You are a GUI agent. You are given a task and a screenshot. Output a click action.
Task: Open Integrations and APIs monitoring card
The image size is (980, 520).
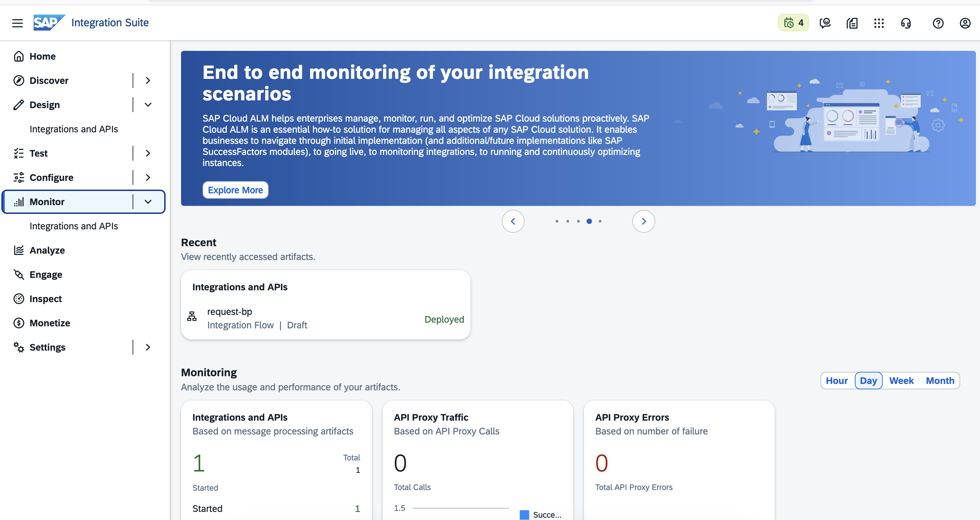(276, 460)
